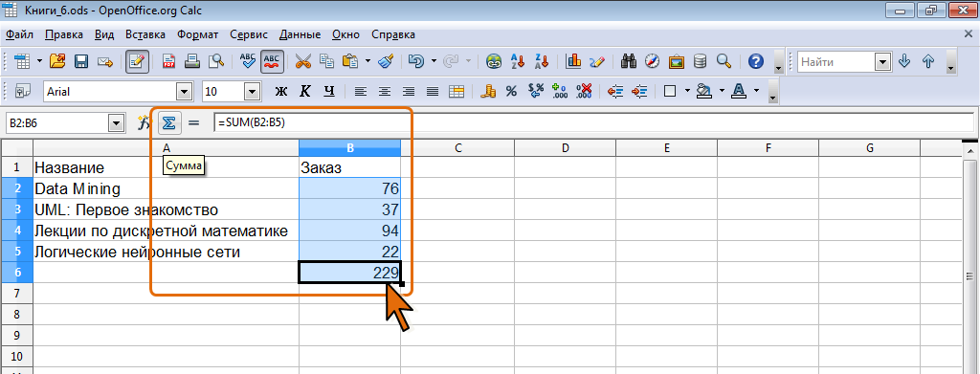Click the Zoom magnifier icon

point(724,61)
